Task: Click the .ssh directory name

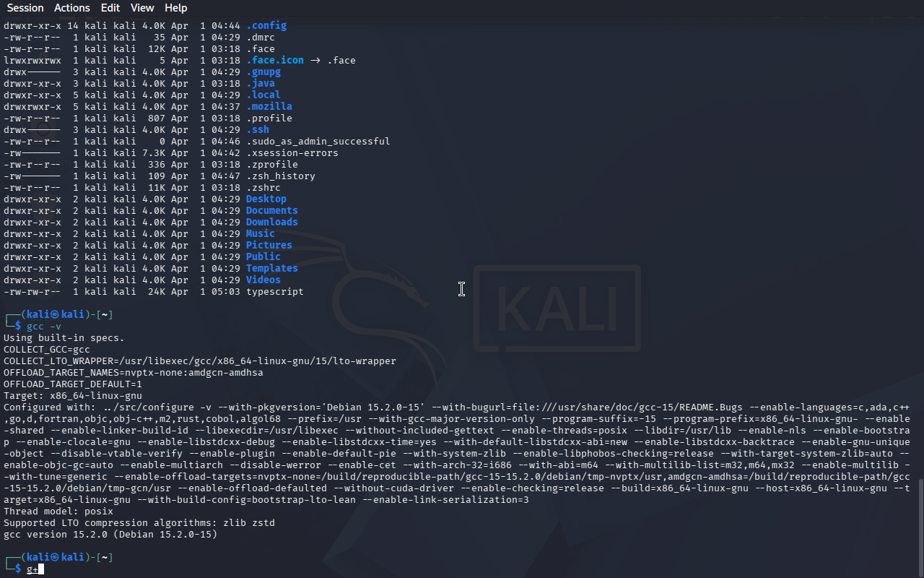Action: [x=258, y=129]
